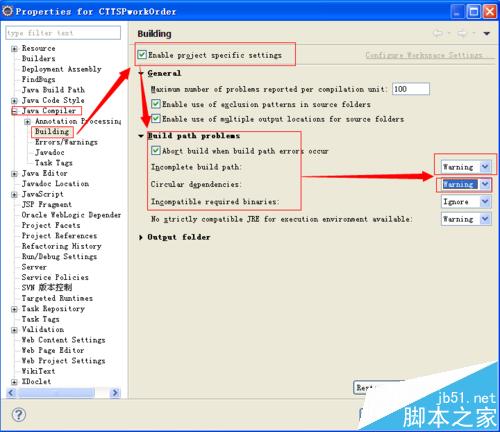Expand the Validation tree node
The width and height of the screenshot is (500, 432).
14,330
